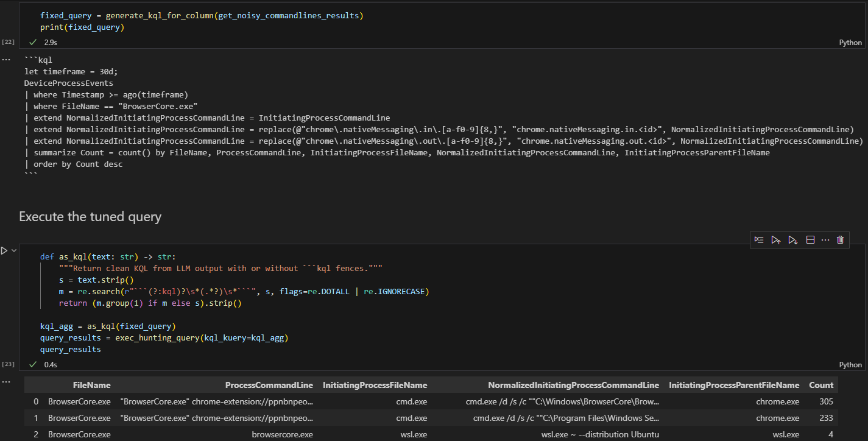The image size is (868, 441).
Task: Execute cell and below with play-down arrow icon
Action: coord(793,240)
